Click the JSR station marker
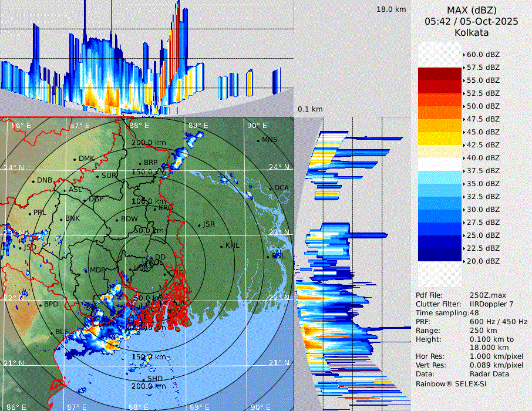532x411 pixels. pos(198,225)
